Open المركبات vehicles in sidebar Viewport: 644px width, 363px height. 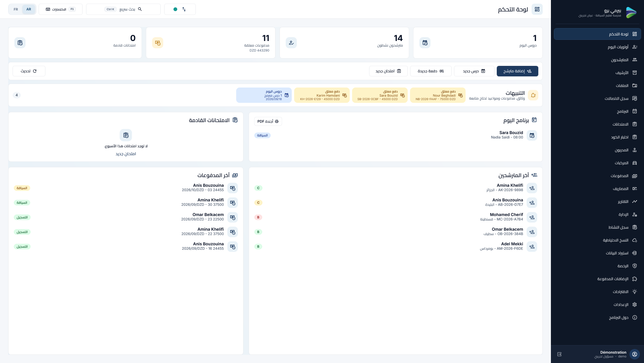[597, 163]
